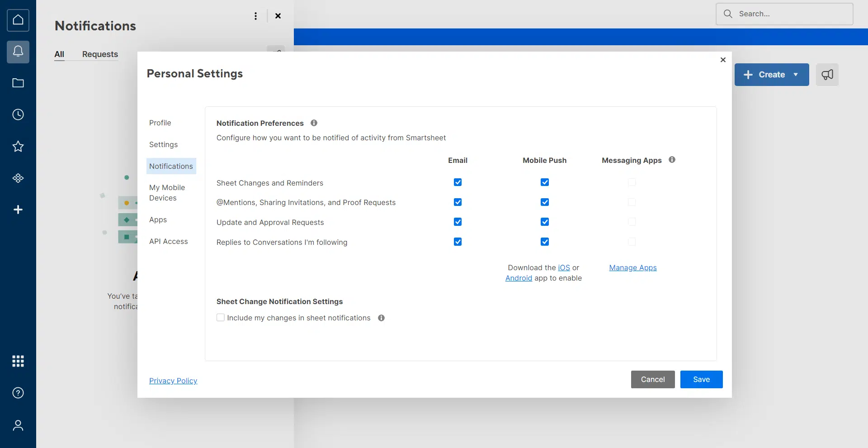
Task: Open the Settings section
Action: 163,145
